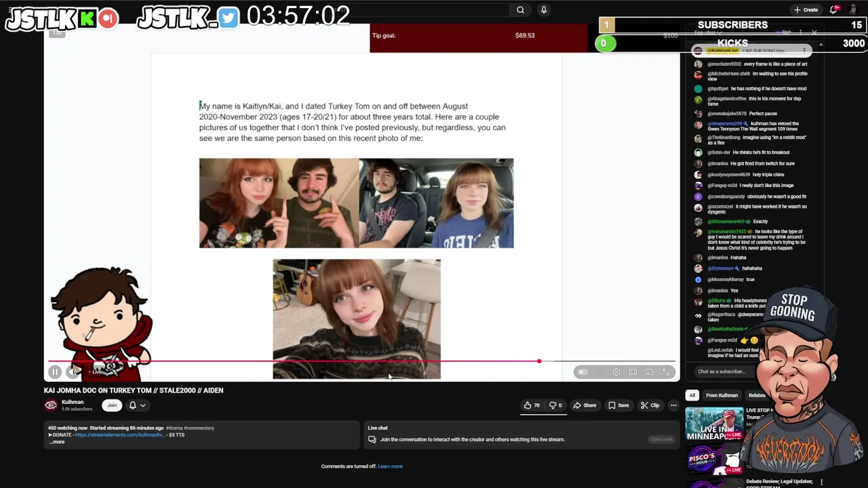Toggle the autoplay switch in player
This screenshot has height=488, width=868.
[583, 372]
